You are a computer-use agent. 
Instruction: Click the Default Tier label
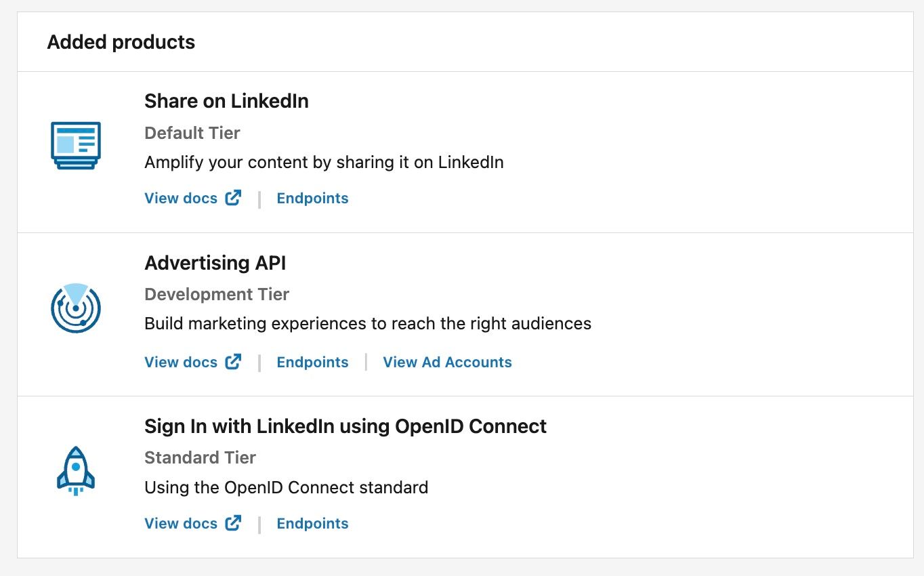[x=192, y=133]
